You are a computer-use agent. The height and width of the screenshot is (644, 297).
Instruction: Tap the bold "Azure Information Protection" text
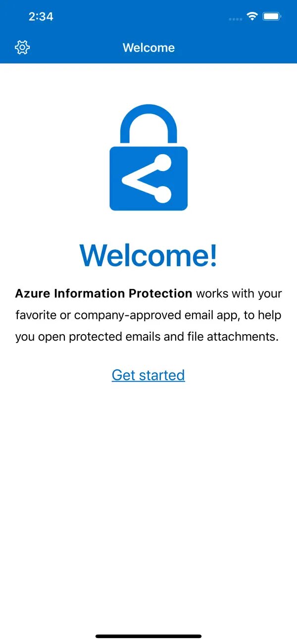click(103, 293)
